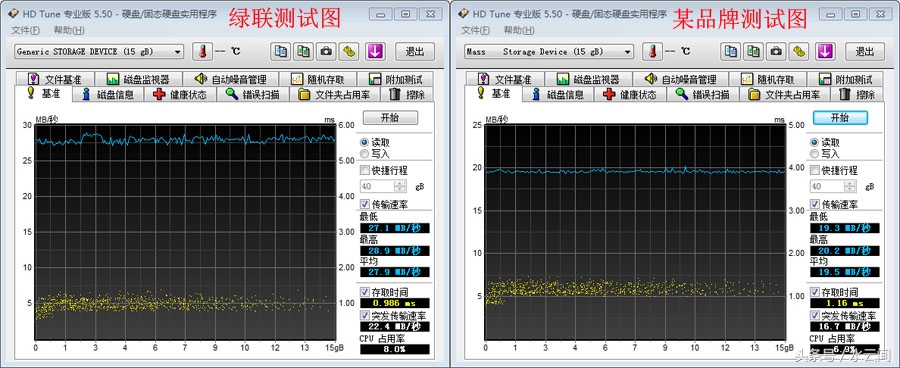The width and height of the screenshot is (900, 368).
Task: Switch to 擦除 tab in left window
Action: click(x=407, y=95)
